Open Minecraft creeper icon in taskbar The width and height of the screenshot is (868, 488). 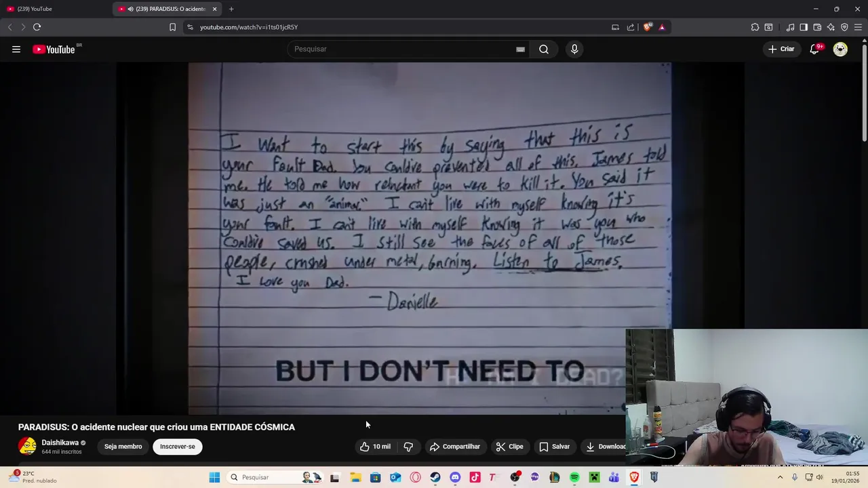pyautogui.click(x=594, y=477)
